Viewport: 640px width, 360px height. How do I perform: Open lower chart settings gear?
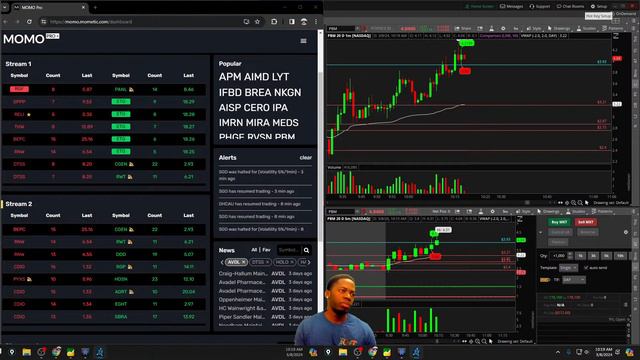coord(492,211)
